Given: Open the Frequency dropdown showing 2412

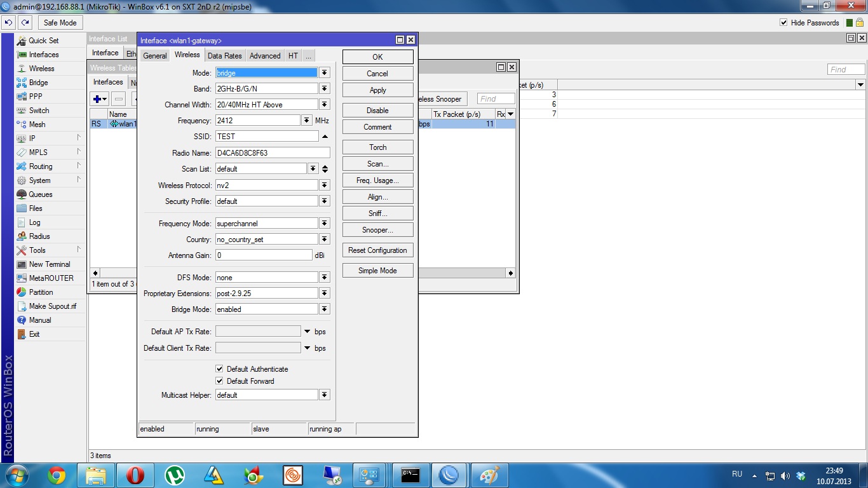Looking at the screenshot, I should 307,121.
